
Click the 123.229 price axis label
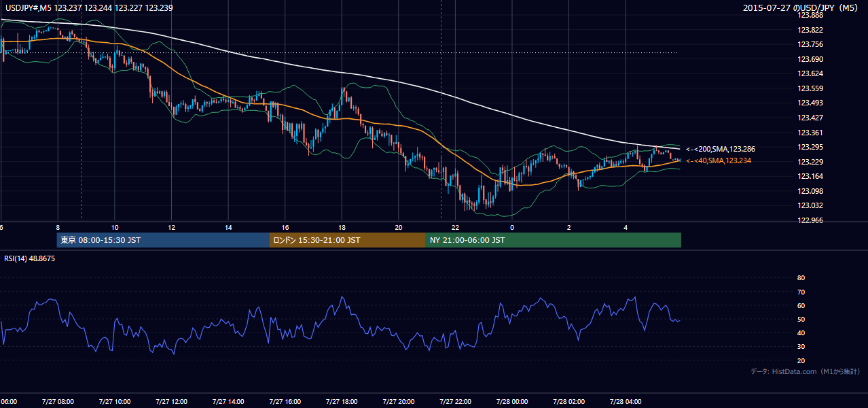(x=810, y=162)
